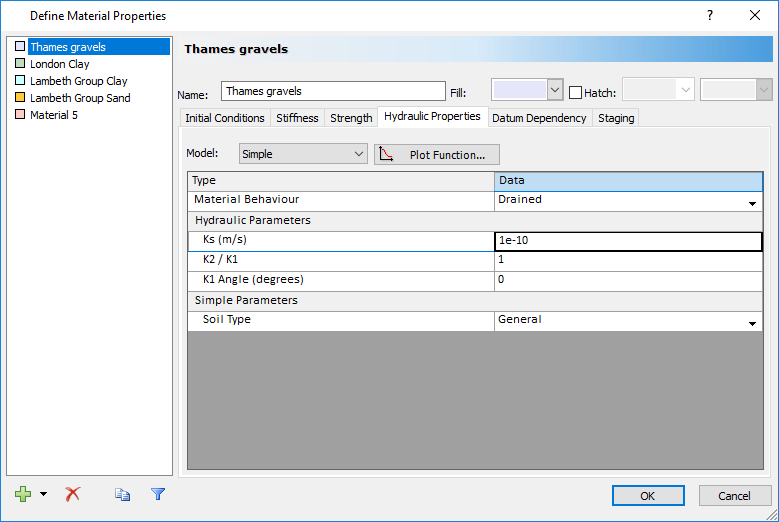Screen dimensions: 779x522
Task: Click the Simple Parameters section row
Action: click(x=475, y=301)
